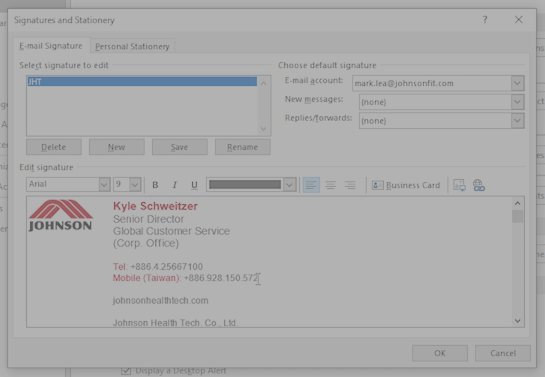Click scroll down arrow in signature list
Screen dimensions: 545x377
click(263, 129)
